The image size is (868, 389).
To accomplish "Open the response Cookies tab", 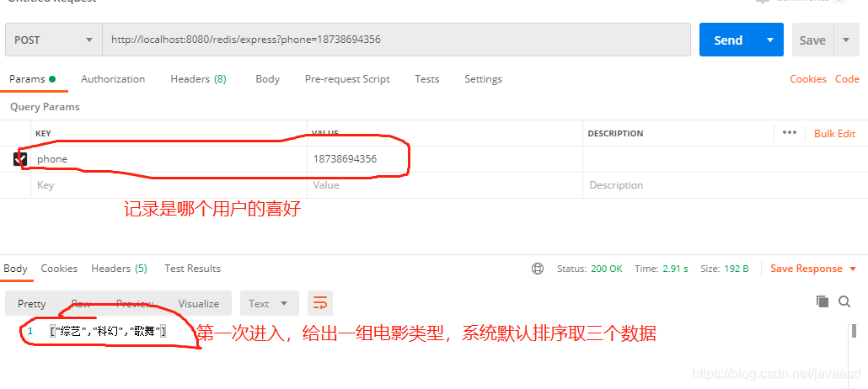I will 59,269.
